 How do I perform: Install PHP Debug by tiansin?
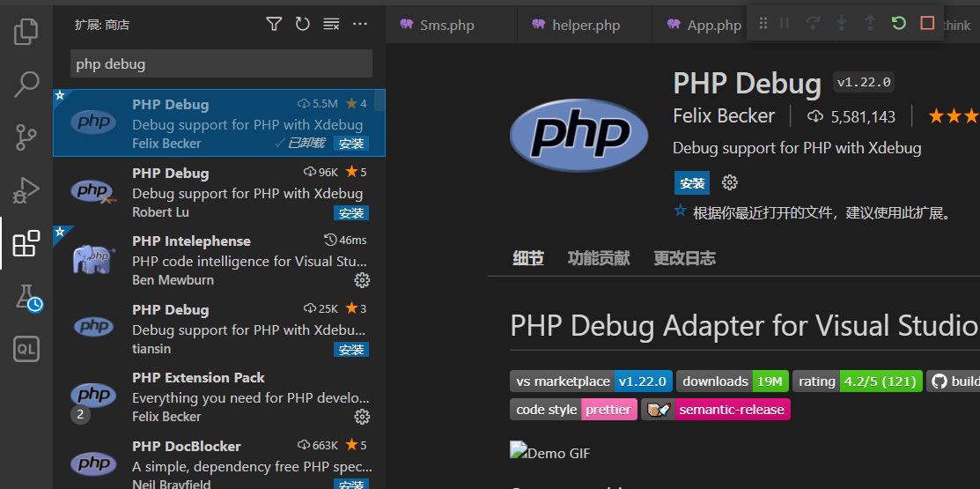pyautogui.click(x=351, y=350)
